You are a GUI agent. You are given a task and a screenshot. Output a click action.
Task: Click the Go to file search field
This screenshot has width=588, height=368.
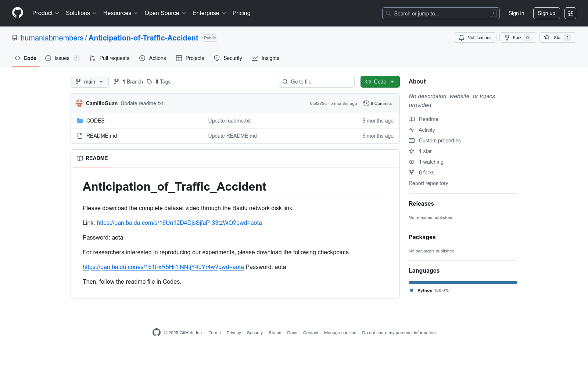[317, 82]
